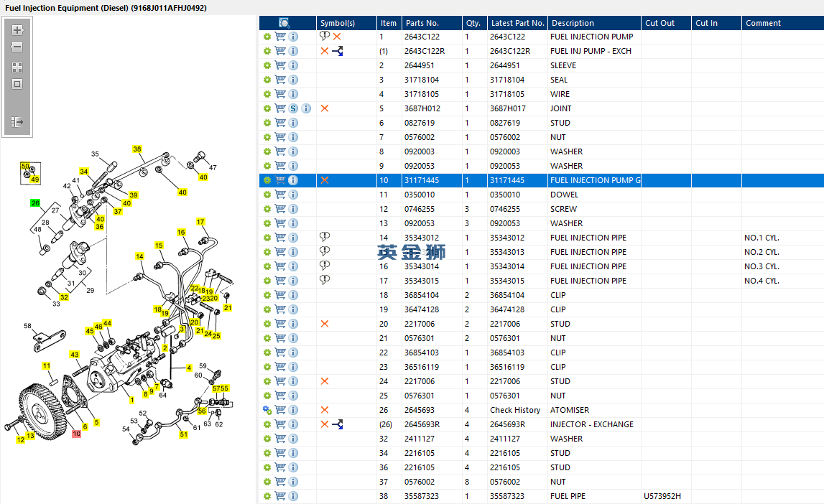Add FUEL INJECTION PUMP 2643C122 to cart
824x504 pixels.
(280, 37)
